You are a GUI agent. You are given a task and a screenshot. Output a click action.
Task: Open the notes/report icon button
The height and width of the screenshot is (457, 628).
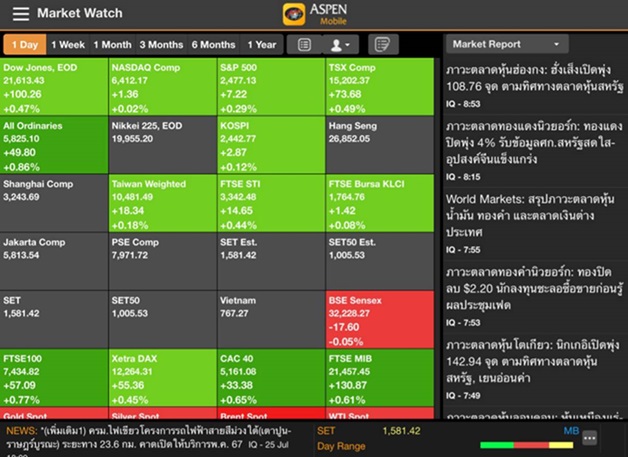383,44
